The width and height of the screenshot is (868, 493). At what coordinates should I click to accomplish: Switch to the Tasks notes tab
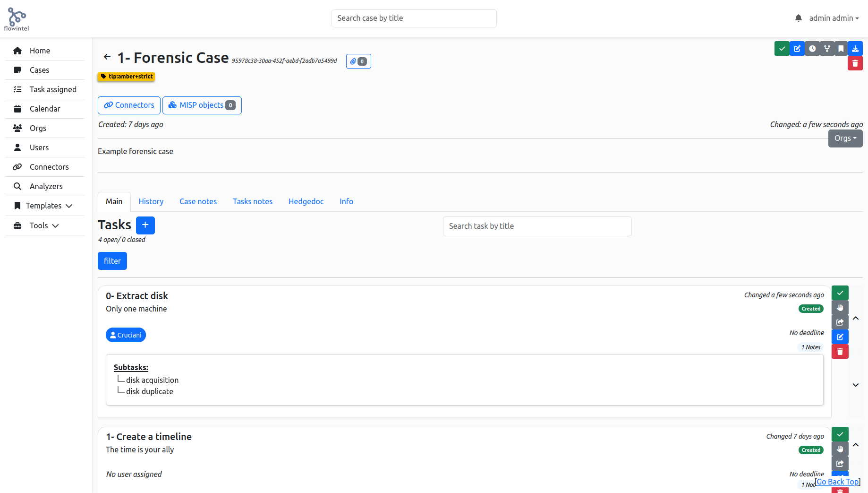tap(253, 201)
